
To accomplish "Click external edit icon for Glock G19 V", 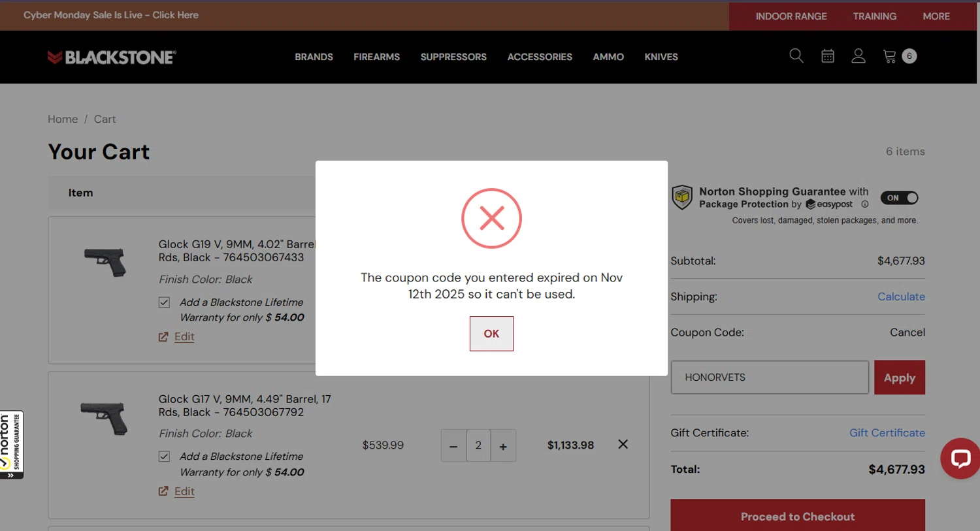I will 163,337.
